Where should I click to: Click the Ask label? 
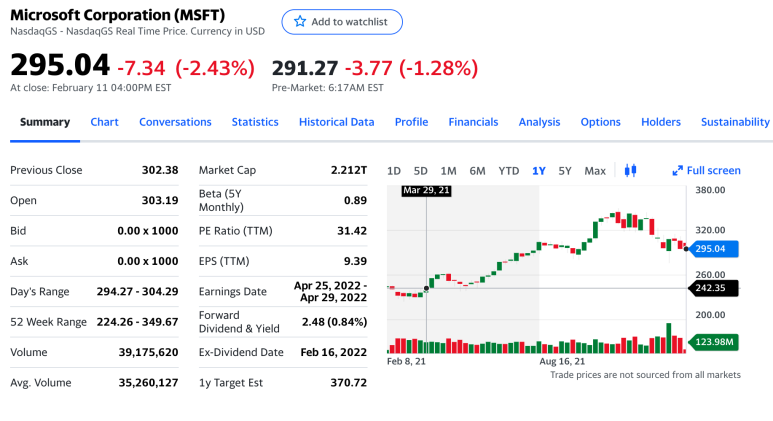pyautogui.click(x=19, y=261)
